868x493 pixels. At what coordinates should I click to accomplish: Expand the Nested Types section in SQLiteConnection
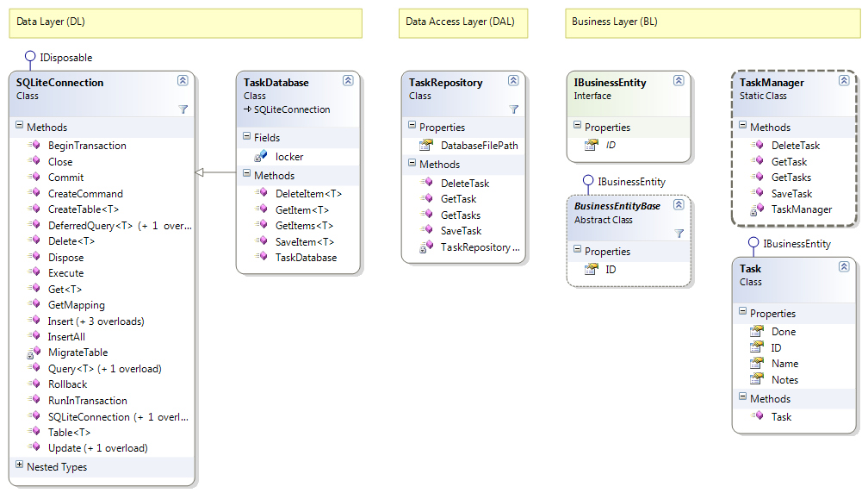coord(20,466)
